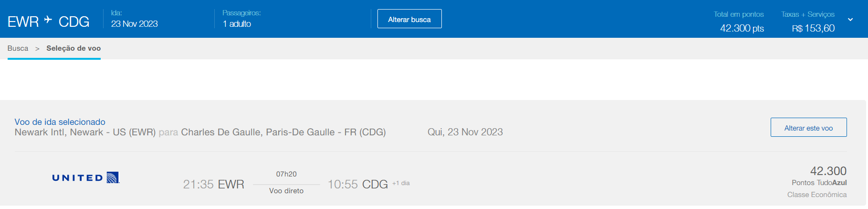Click the 42.300 Pontos TudoAzul price
This screenshot has height=209, width=868.
[828, 171]
